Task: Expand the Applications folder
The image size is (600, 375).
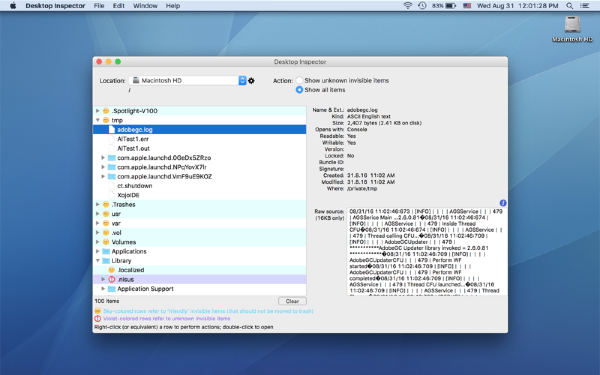Action: (x=98, y=251)
